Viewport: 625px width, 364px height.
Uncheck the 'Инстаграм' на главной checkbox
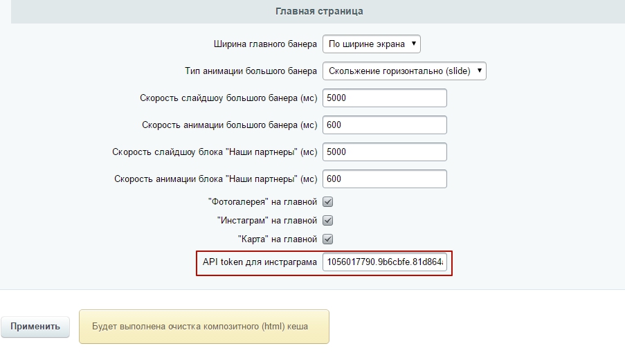pos(329,221)
